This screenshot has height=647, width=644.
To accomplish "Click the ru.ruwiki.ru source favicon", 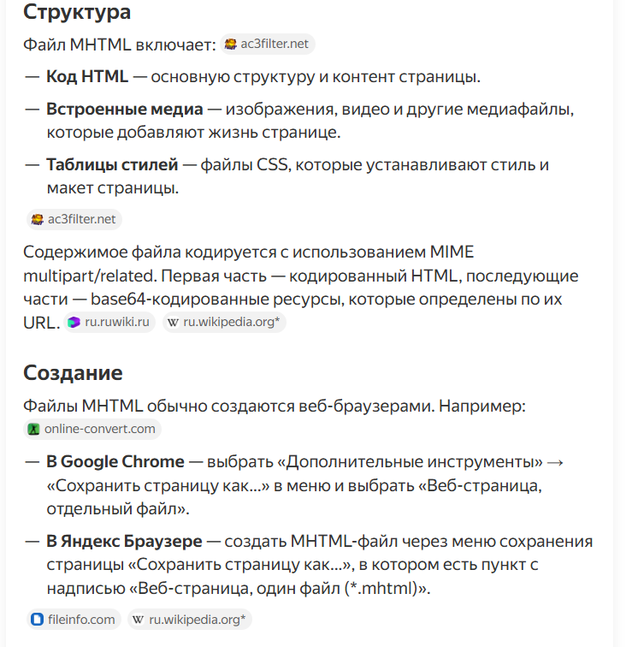I will [x=74, y=322].
